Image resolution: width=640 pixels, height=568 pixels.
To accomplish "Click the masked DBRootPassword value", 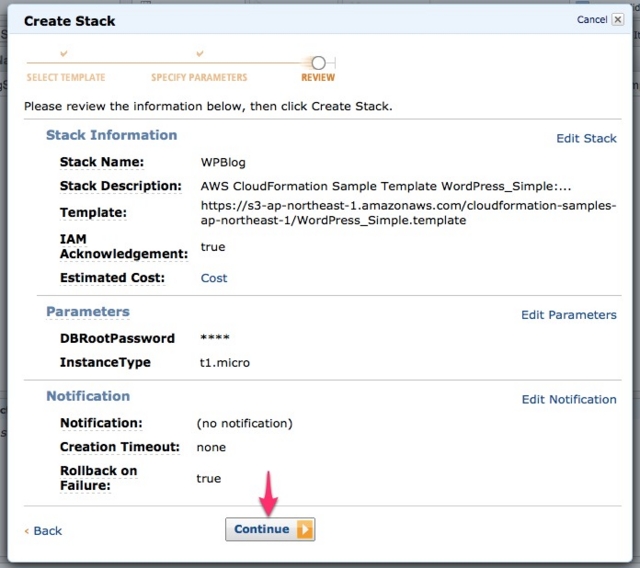I will [x=215, y=338].
